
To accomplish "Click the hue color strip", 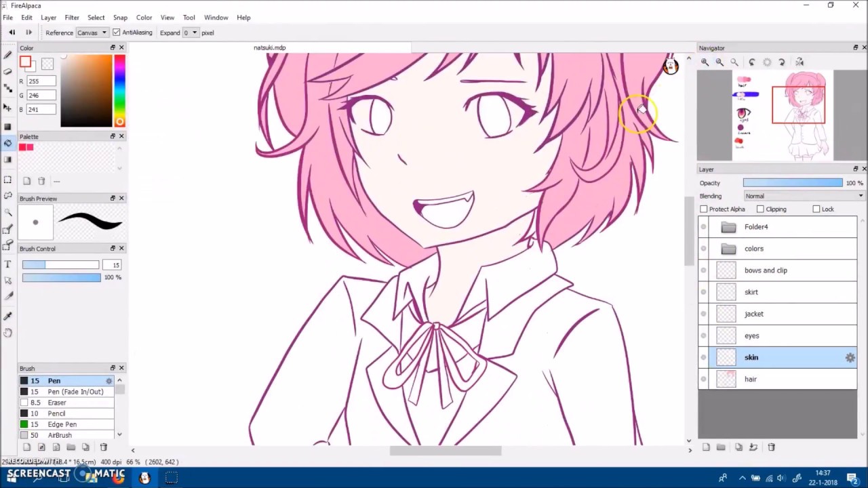I will coord(119,91).
